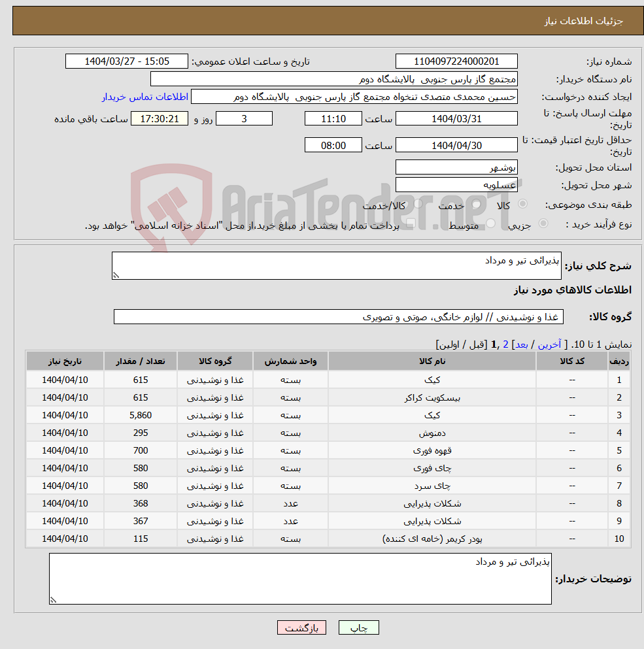Click the resize arrow icon in شرح کلی نیاز box
Image resolution: width=644 pixels, height=649 pixels.
click(116, 273)
